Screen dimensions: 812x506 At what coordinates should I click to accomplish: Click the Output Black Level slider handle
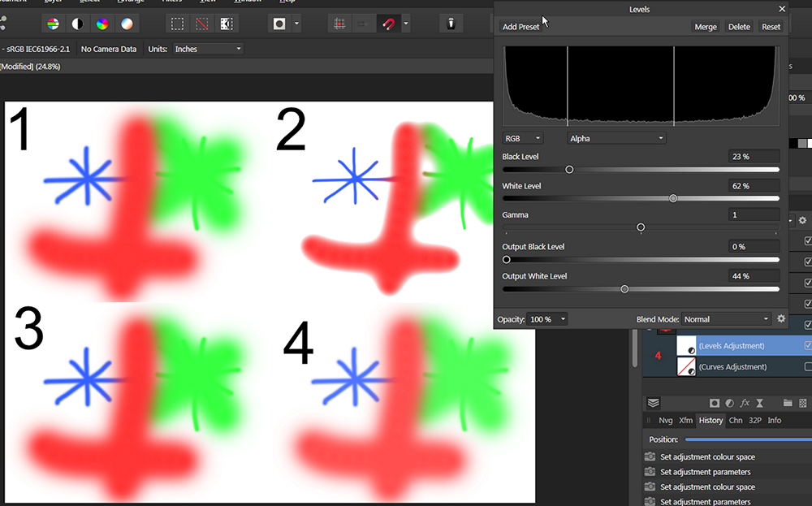click(x=507, y=259)
